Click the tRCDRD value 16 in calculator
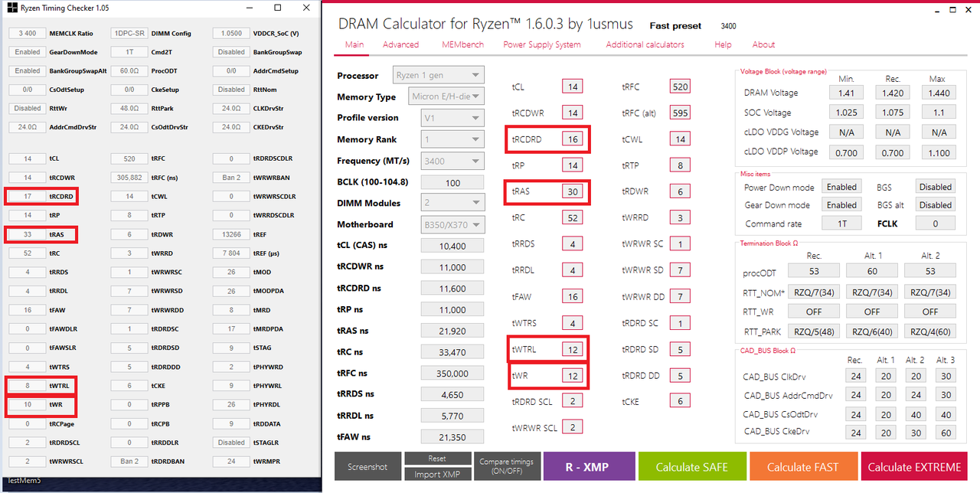This screenshot has width=980, height=493. 572,139
